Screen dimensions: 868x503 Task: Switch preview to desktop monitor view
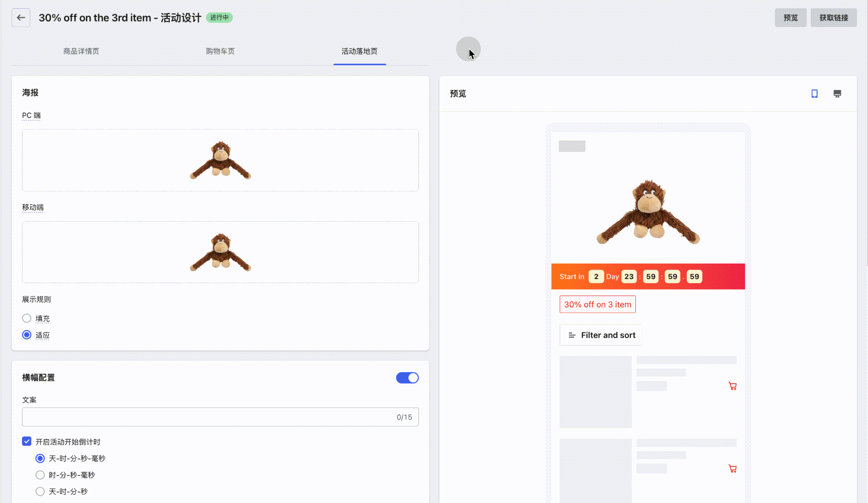click(837, 94)
